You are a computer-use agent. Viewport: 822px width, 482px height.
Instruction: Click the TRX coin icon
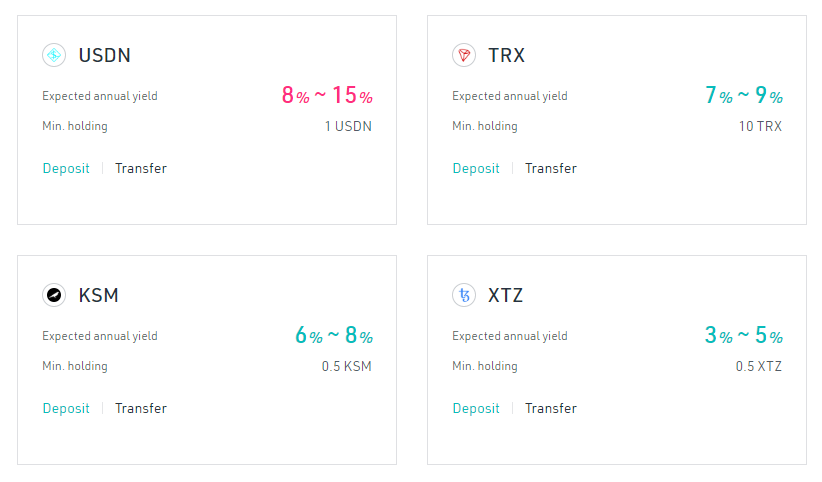464,55
